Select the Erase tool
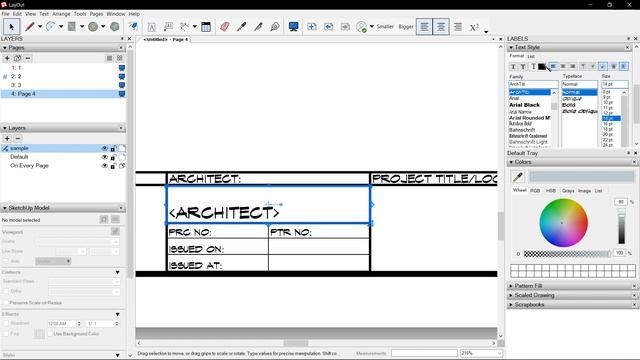 pos(224,27)
